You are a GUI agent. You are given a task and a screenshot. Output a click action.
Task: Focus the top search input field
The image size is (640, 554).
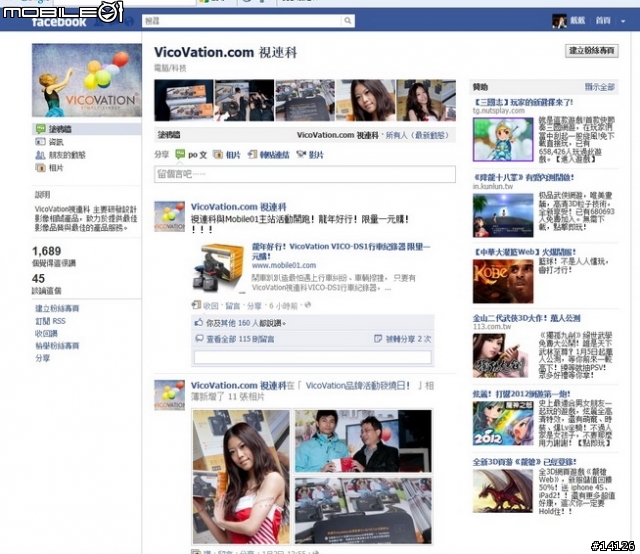[242, 20]
